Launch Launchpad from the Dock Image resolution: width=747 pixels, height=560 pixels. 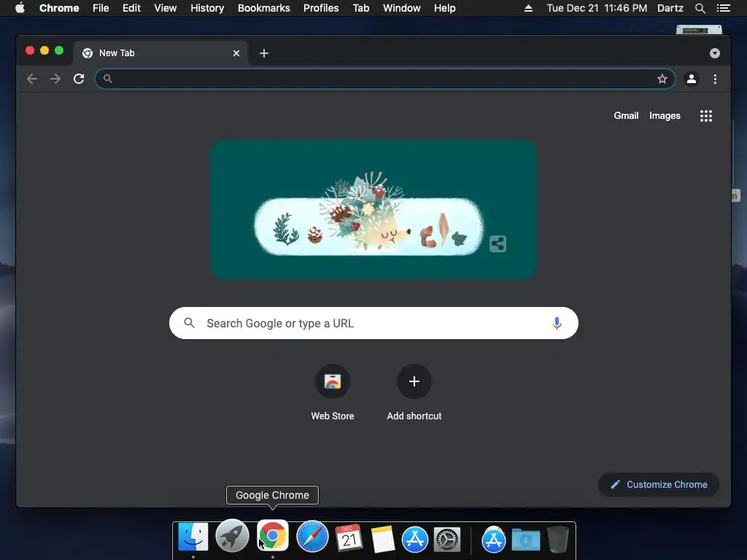(x=233, y=536)
